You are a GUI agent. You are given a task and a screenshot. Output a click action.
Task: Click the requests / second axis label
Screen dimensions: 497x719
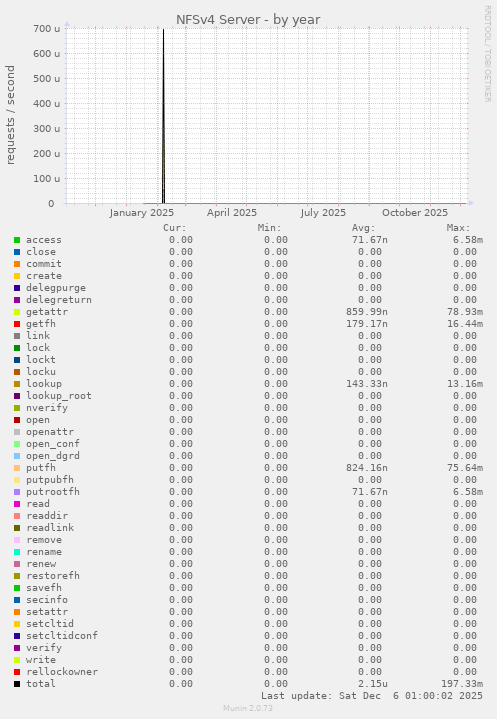[x=10, y=115]
